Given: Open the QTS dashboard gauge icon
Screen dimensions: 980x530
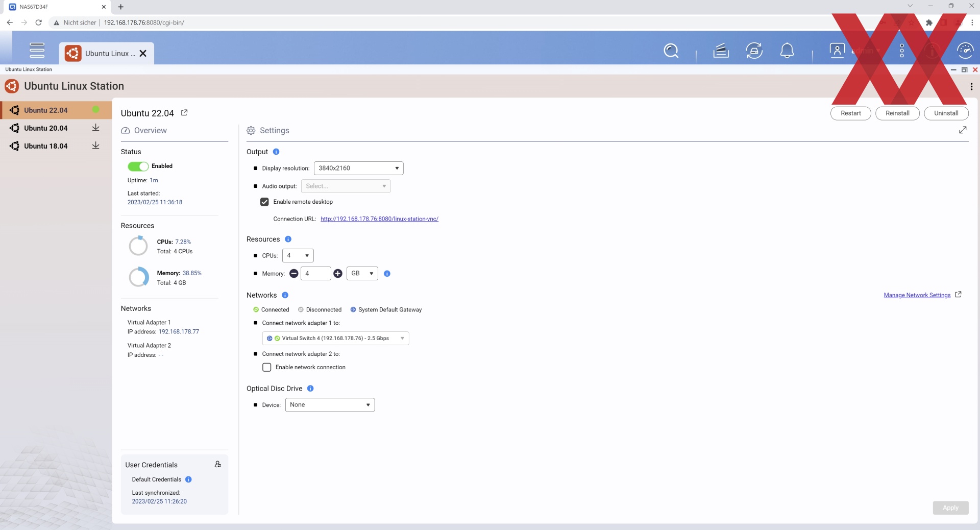Looking at the screenshot, I should click(x=965, y=51).
